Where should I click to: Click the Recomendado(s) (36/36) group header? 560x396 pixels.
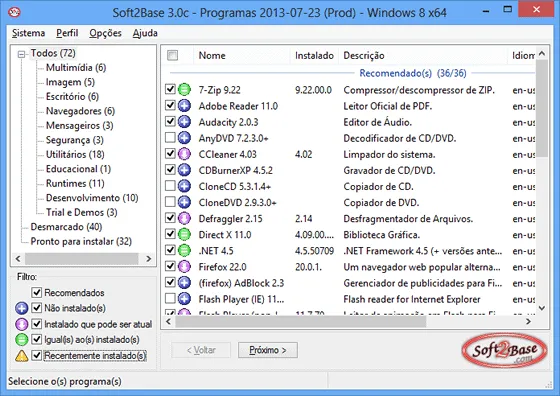click(412, 73)
